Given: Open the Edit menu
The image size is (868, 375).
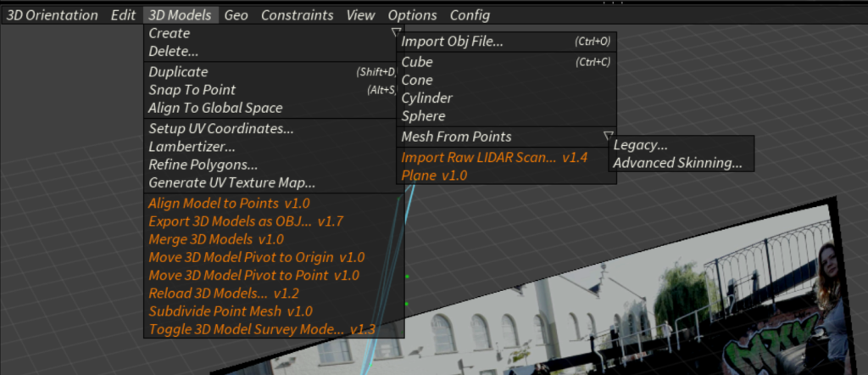Looking at the screenshot, I should (123, 15).
